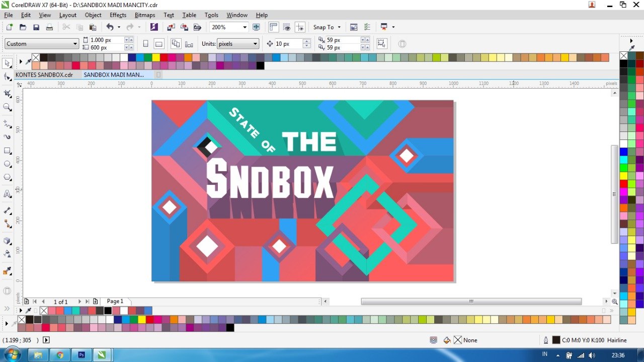The image size is (644, 362).
Task: Open the File menu
Action: (9, 15)
